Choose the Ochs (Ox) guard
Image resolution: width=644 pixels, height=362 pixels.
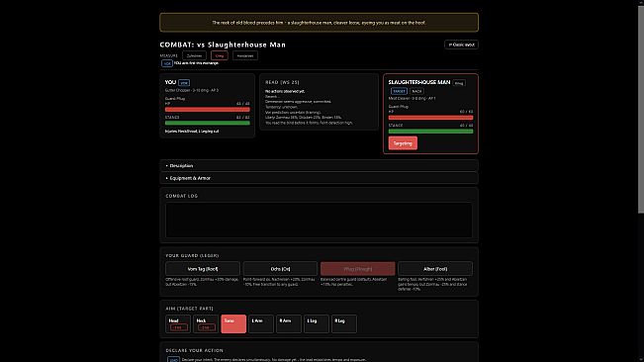[280, 269]
